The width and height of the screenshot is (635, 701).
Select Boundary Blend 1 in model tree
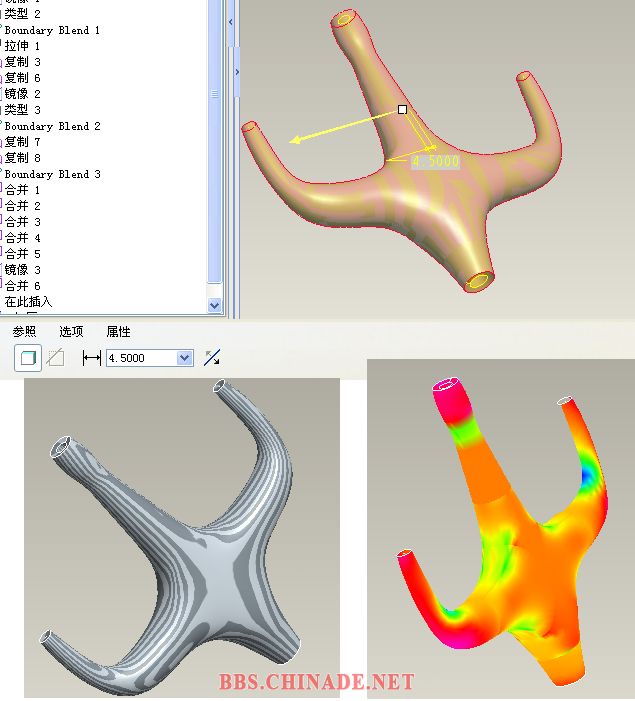[x=52, y=30]
